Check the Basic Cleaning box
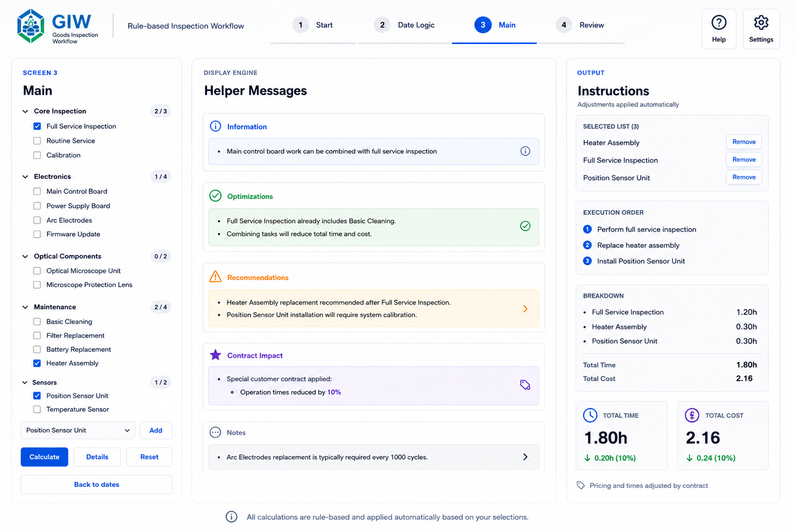795x532 pixels. (37, 321)
